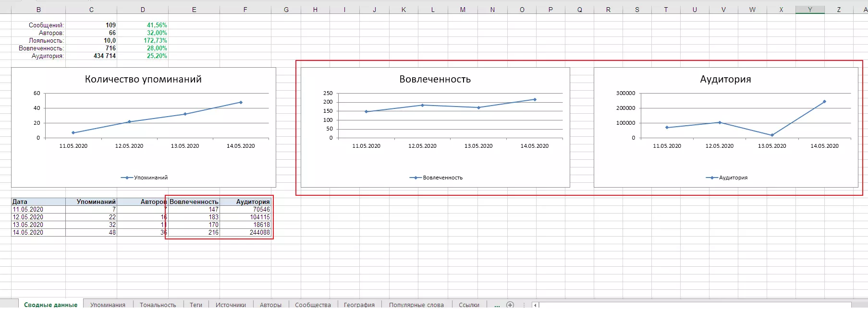
Task: Click the 13.05.2020 data point in Аудитория chart
Action: click(772, 135)
